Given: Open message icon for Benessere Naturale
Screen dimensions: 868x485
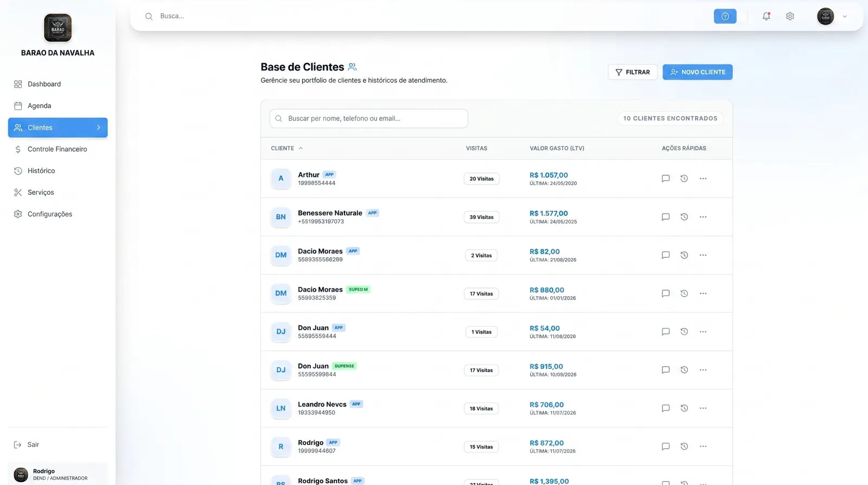Looking at the screenshot, I should point(666,217).
